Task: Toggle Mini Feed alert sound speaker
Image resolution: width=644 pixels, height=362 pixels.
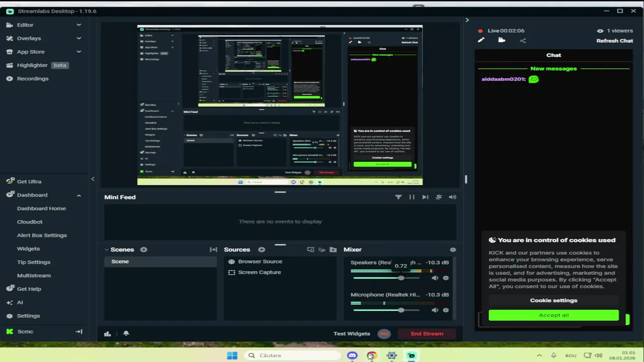Action: point(452,197)
